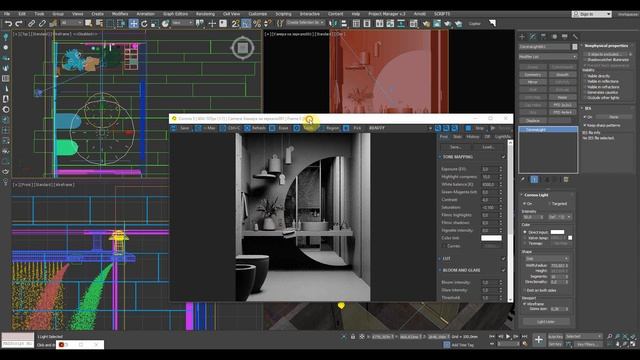
Task: Click the Load button in Post tab
Action: pyautogui.click(x=488, y=147)
